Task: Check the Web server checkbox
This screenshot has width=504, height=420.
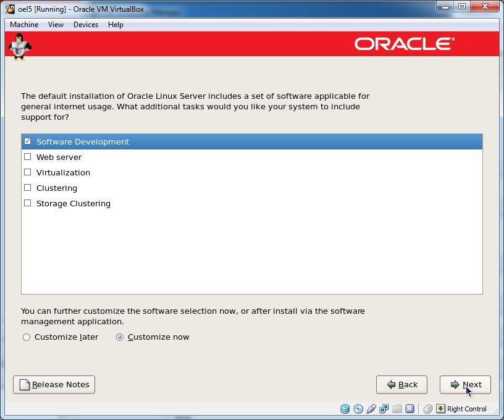Action: [28, 157]
